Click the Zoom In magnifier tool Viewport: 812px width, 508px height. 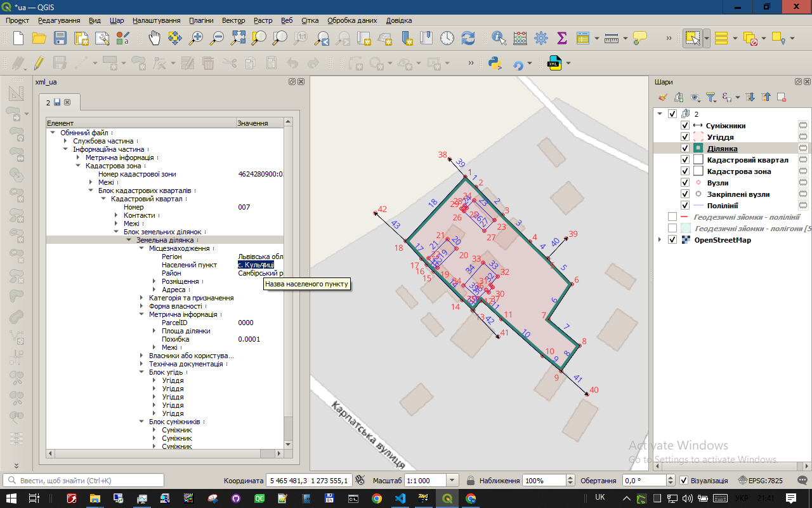click(x=196, y=38)
